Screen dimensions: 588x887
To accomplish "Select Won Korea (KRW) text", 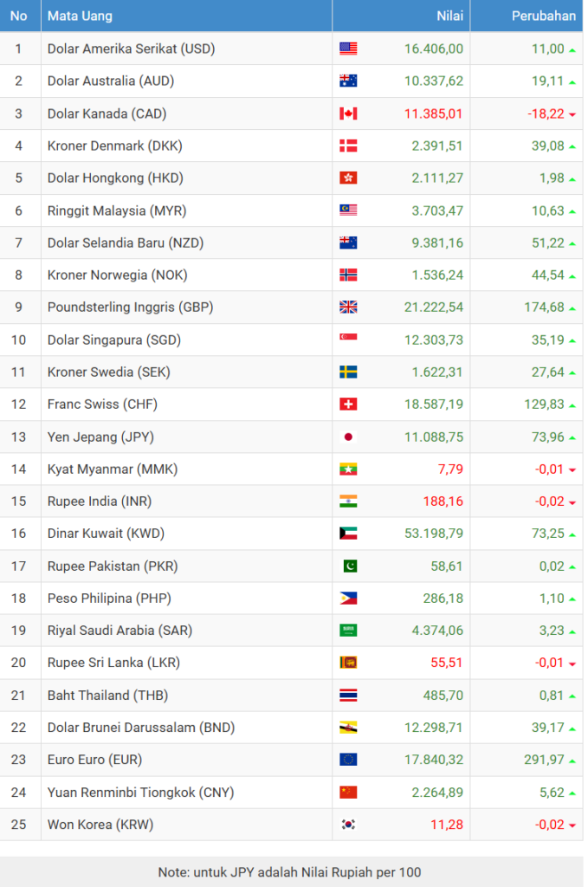I will (100, 825).
